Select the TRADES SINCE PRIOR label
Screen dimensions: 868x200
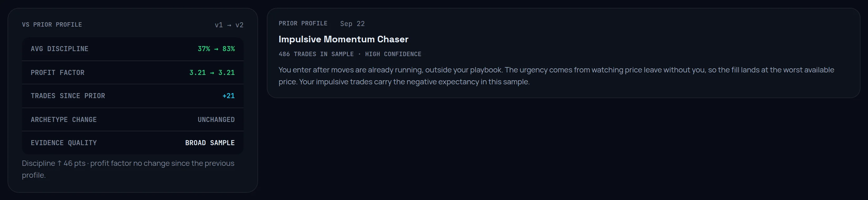coord(68,96)
